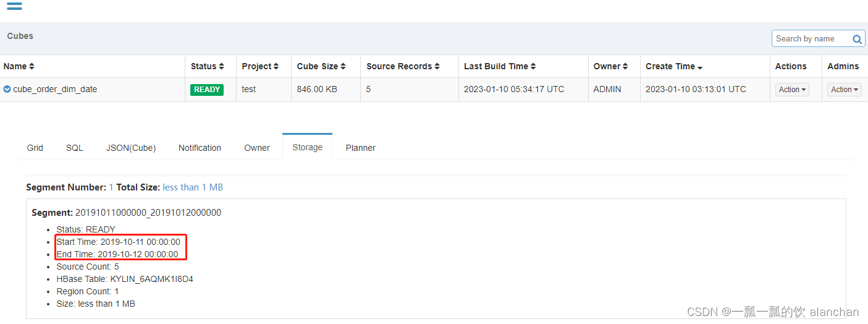
Task: Click the Region Count: 1 line
Action: [x=88, y=291]
